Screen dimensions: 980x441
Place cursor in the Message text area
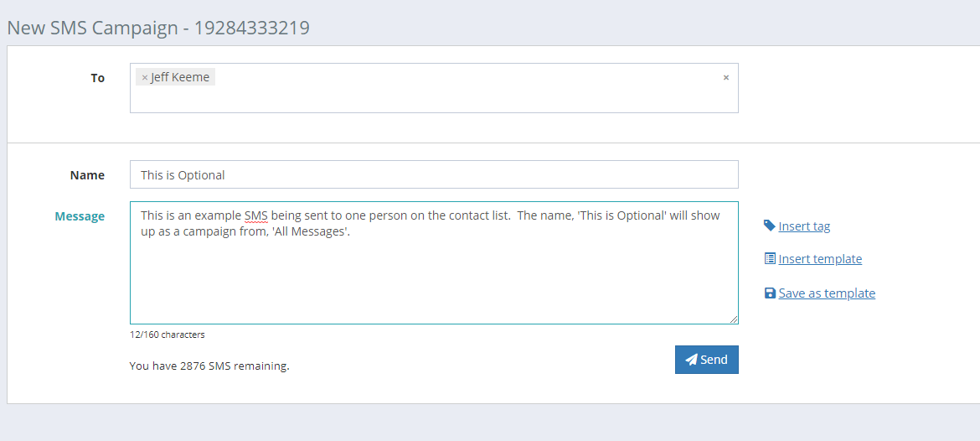tap(434, 262)
